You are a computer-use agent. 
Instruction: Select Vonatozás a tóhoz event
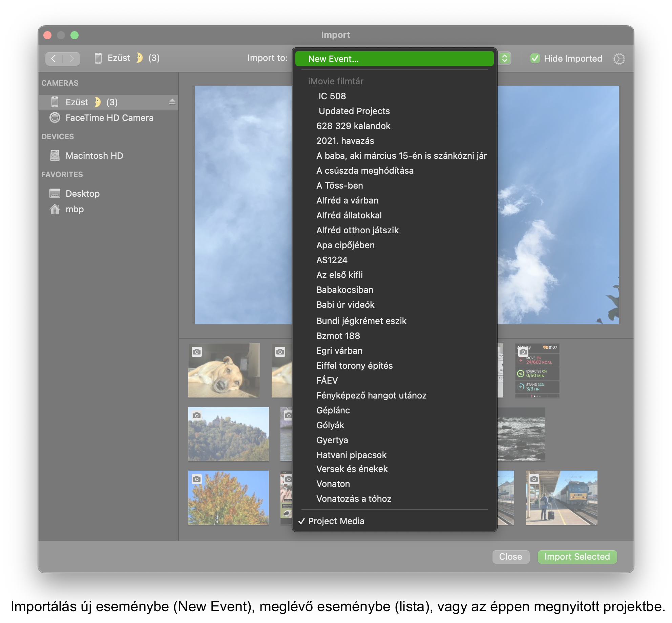tap(395, 499)
